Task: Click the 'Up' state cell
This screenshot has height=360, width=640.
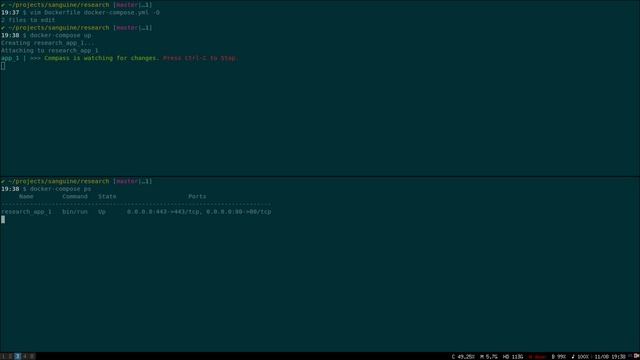Action: click(102, 212)
